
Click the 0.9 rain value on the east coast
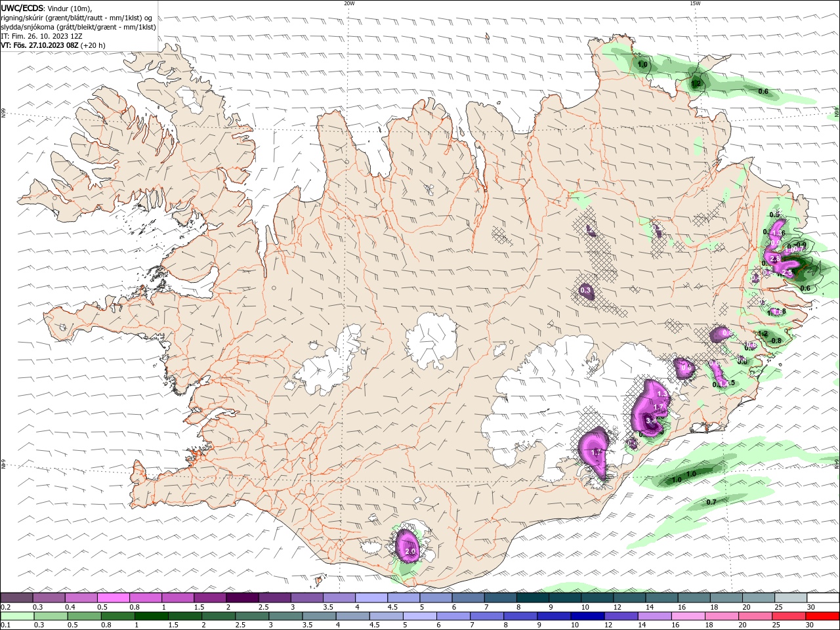coord(801,245)
